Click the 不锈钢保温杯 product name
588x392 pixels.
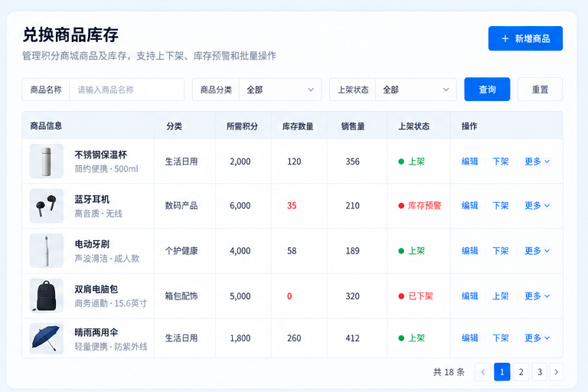(x=100, y=155)
